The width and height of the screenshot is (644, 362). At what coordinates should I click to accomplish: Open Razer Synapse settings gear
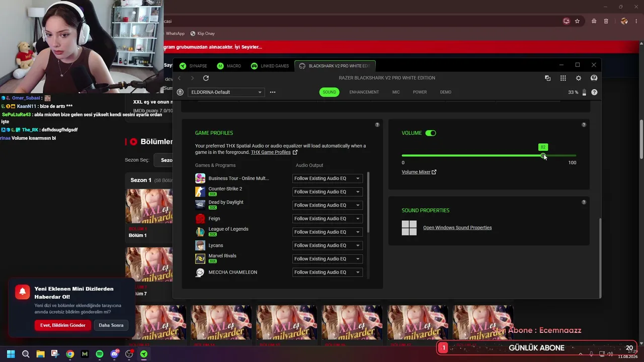(x=579, y=78)
